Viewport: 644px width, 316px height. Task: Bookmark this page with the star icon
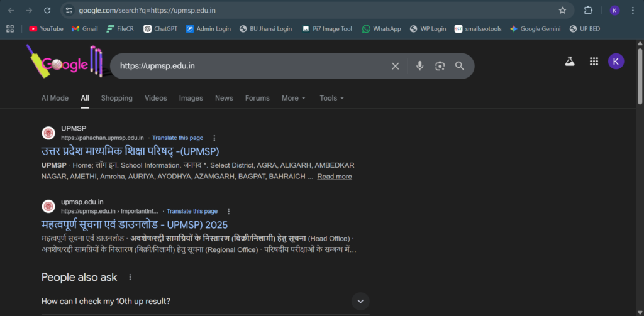coord(562,11)
